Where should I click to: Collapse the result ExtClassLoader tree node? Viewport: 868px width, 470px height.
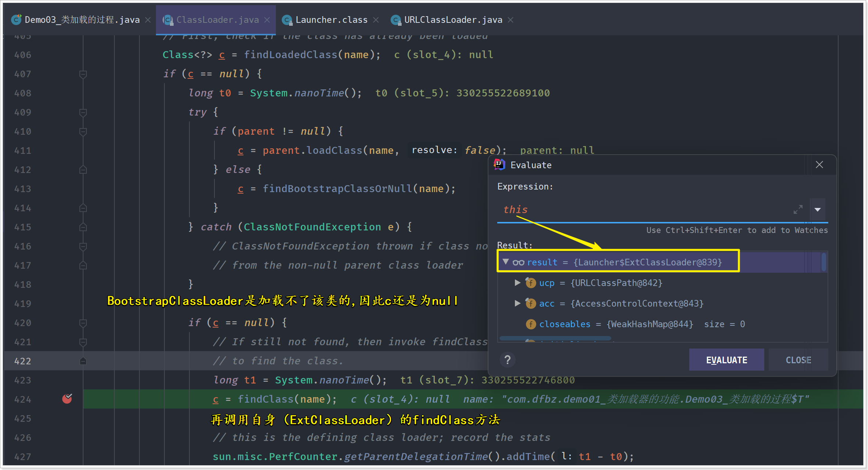(506, 262)
